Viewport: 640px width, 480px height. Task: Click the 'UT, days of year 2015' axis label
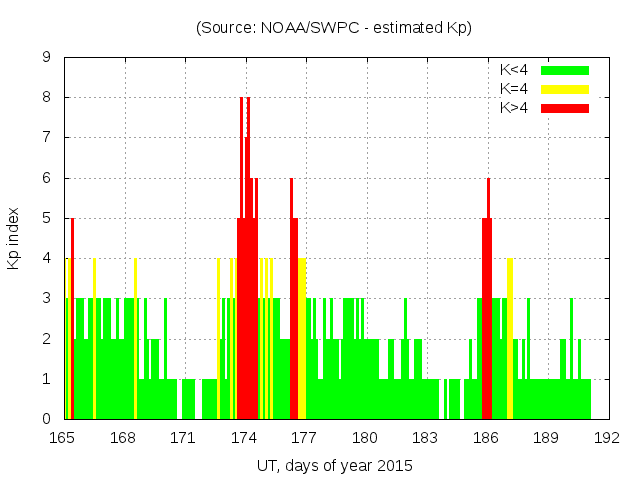pyautogui.click(x=334, y=465)
